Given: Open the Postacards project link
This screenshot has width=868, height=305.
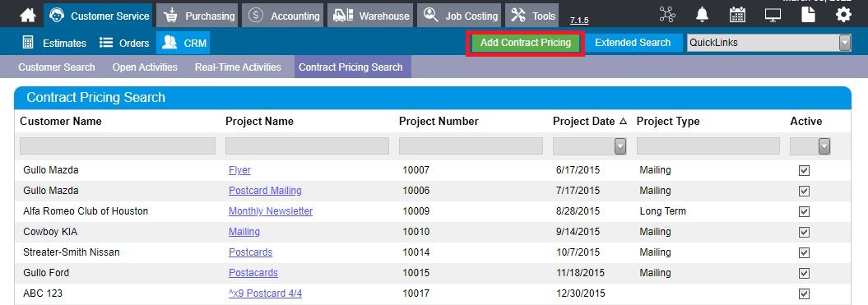Looking at the screenshot, I should (253, 272).
